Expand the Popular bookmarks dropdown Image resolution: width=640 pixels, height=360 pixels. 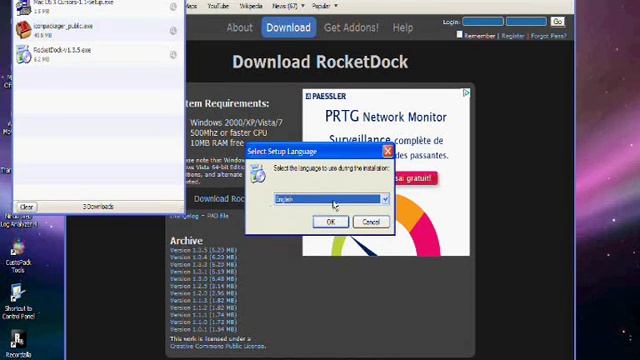(324, 6)
